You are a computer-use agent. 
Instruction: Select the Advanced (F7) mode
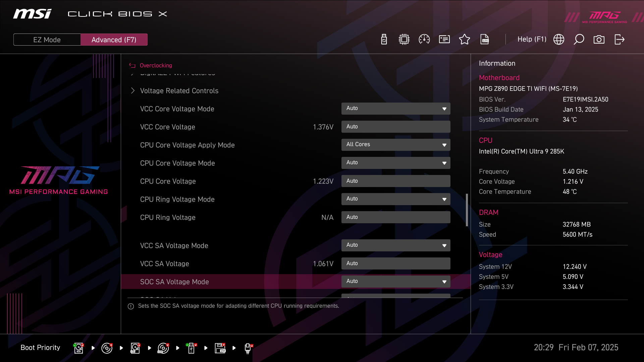[114, 40]
